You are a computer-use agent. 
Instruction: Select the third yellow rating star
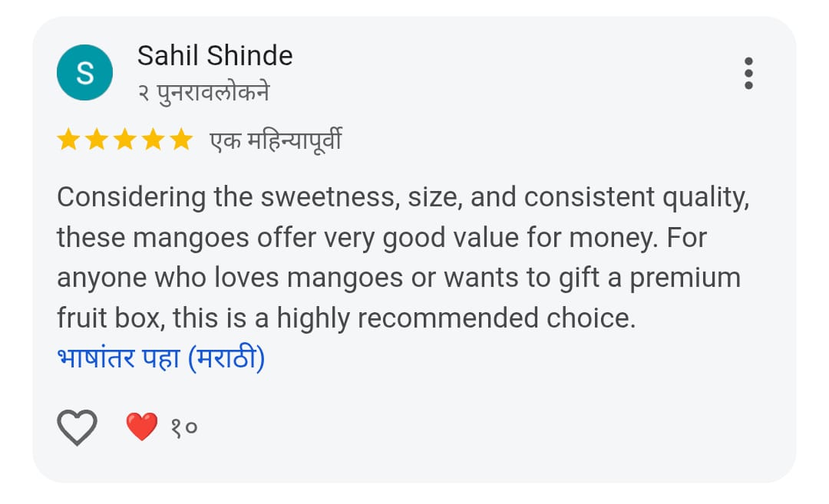coord(124,140)
